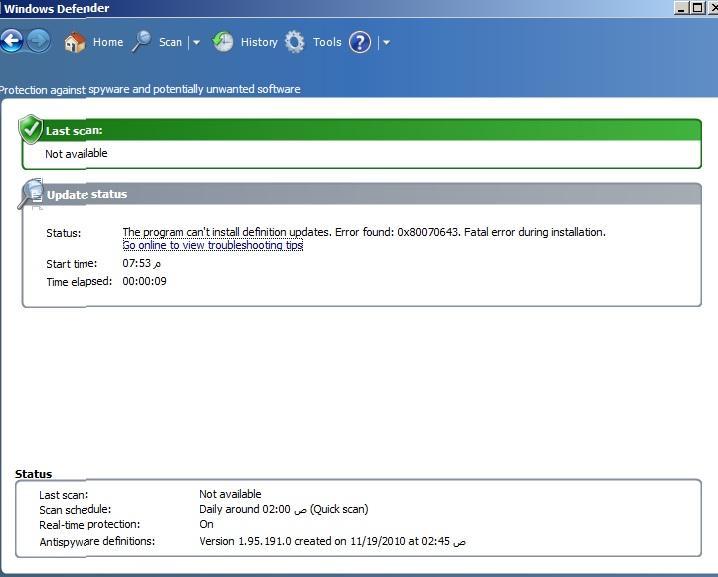Expand the Scan options dropdown arrow

pos(196,43)
